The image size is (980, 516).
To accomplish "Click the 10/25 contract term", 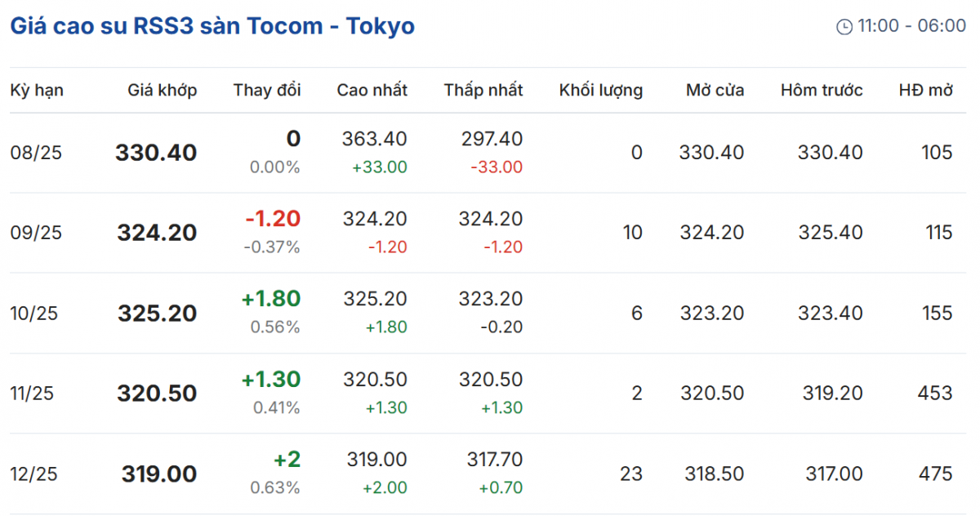I will [x=35, y=313].
